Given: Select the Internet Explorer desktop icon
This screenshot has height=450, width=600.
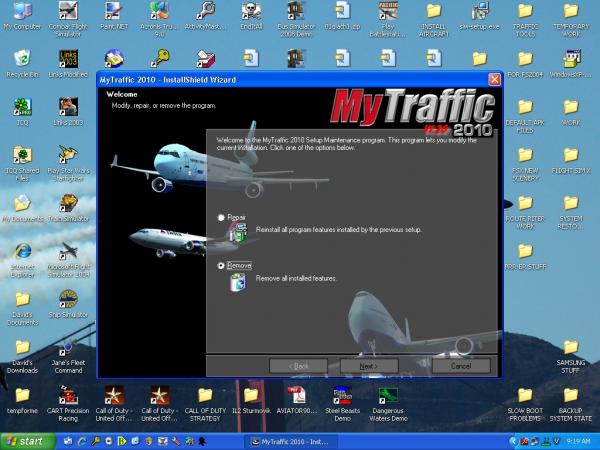Looking at the screenshot, I should [x=22, y=260].
